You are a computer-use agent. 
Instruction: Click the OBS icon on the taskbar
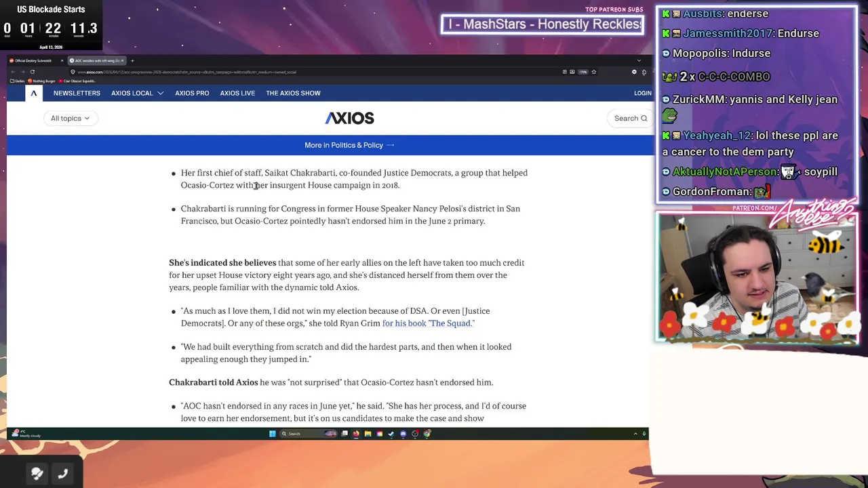tap(415, 434)
